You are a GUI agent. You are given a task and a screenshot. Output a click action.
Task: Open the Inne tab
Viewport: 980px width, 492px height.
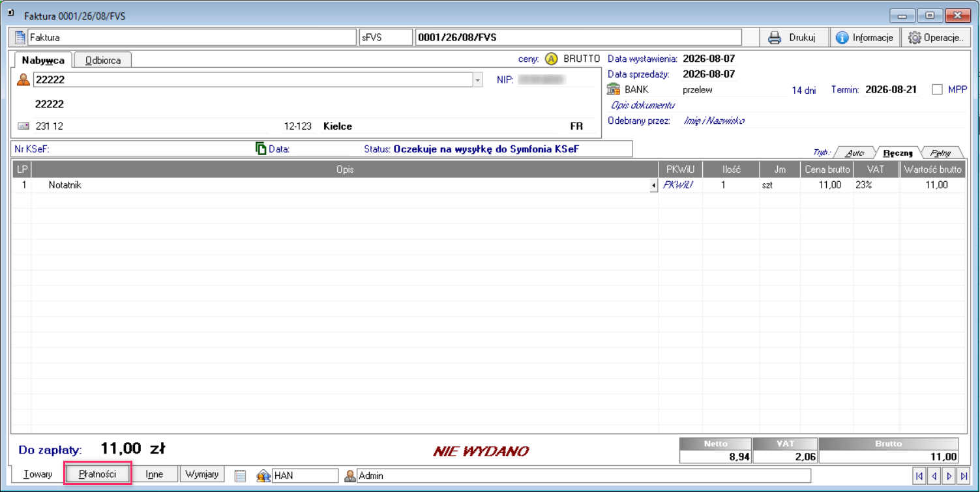[155, 474]
